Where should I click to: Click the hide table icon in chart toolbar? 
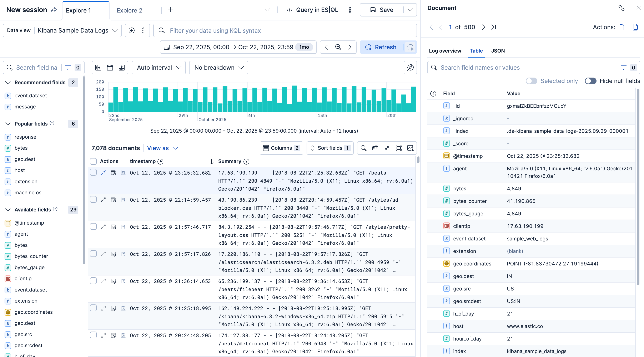(x=121, y=68)
